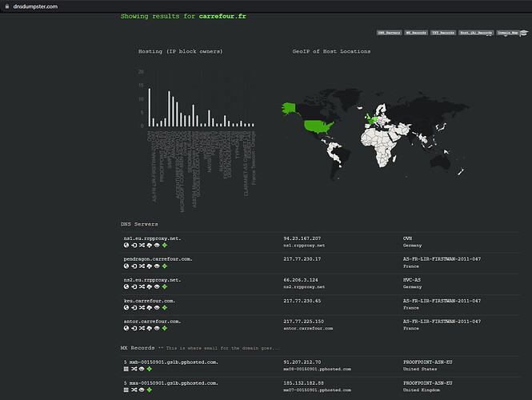
Task: Click green target icon under keu.carrefour.com
Action: [x=165, y=308]
